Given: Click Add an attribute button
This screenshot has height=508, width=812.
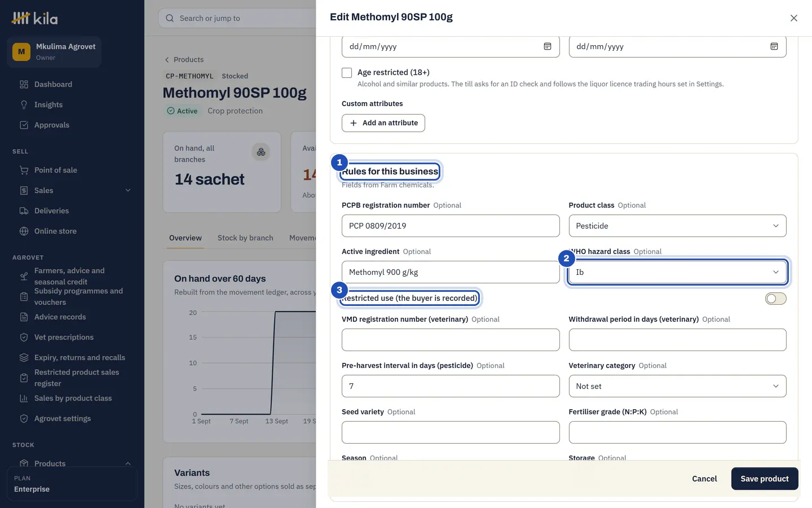Looking at the screenshot, I should 383,122.
